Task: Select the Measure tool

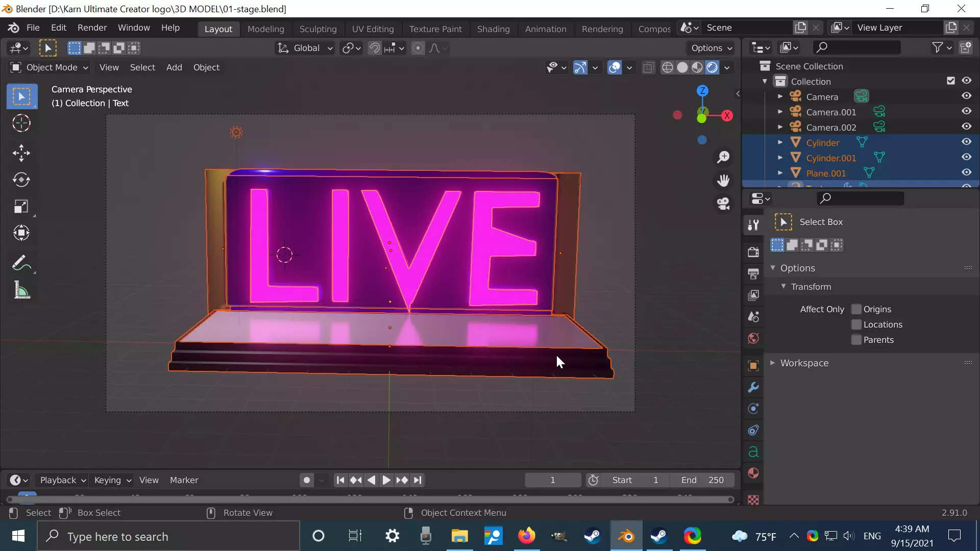Action: [21, 290]
